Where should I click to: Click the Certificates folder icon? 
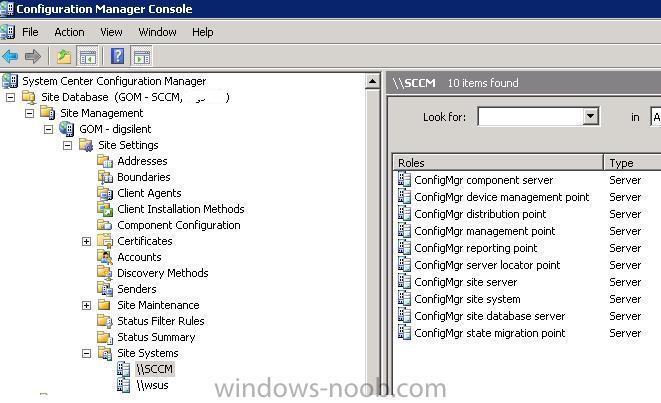point(105,241)
